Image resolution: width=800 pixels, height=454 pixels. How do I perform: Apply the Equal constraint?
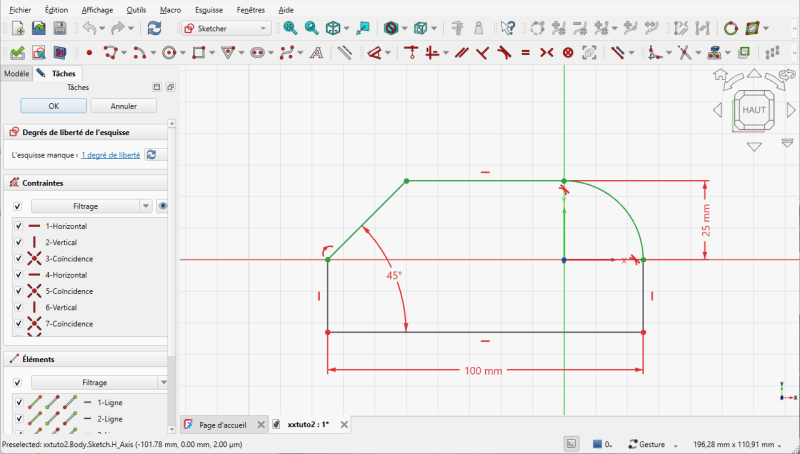[x=526, y=53]
